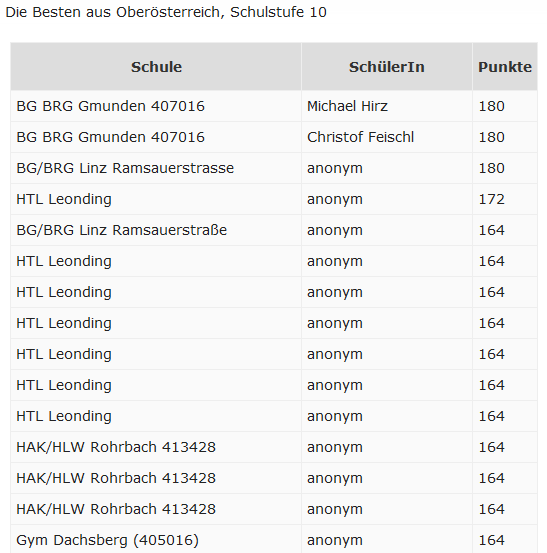Click the SchülerIn column header

coord(387,67)
